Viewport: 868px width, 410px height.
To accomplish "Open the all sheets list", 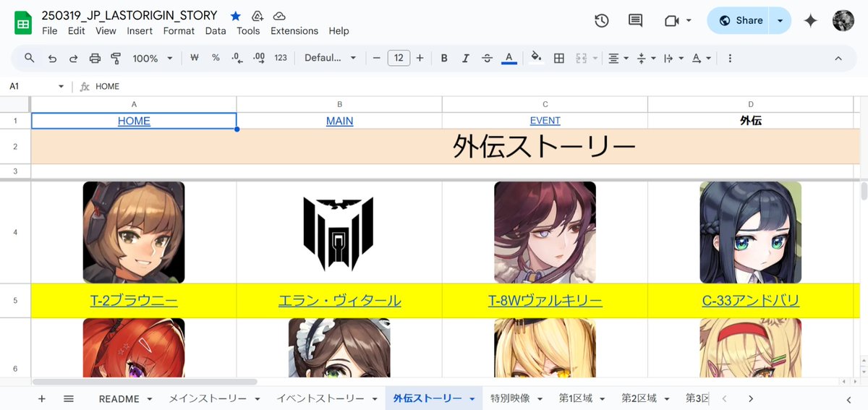I will (69, 398).
